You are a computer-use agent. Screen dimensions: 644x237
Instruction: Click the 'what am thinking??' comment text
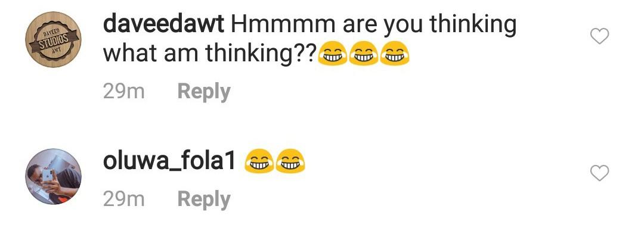click(210, 54)
